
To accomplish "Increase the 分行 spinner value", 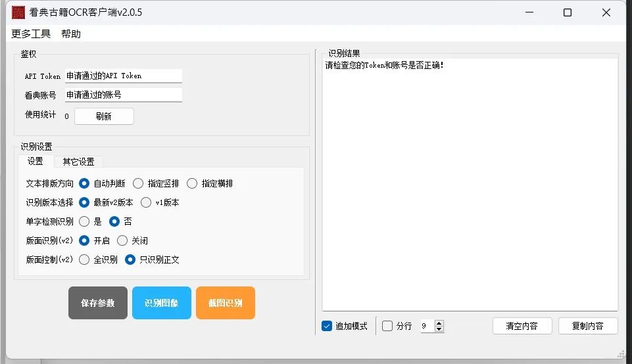I will tap(439, 323).
